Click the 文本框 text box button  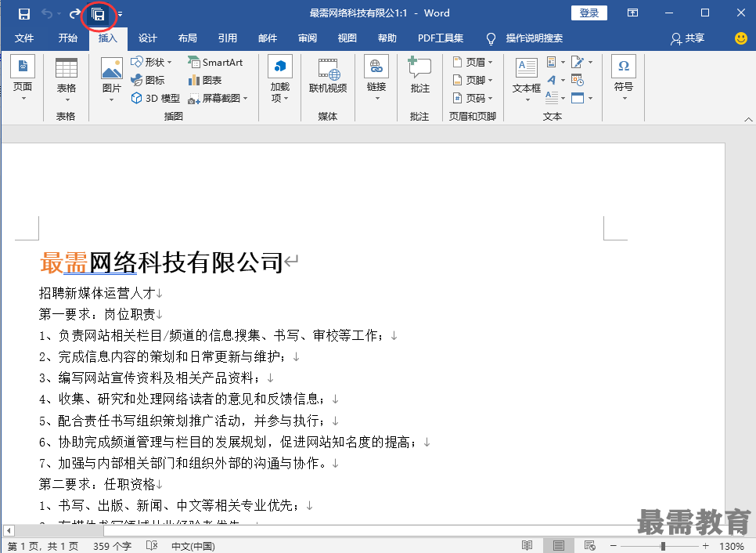(x=527, y=78)
